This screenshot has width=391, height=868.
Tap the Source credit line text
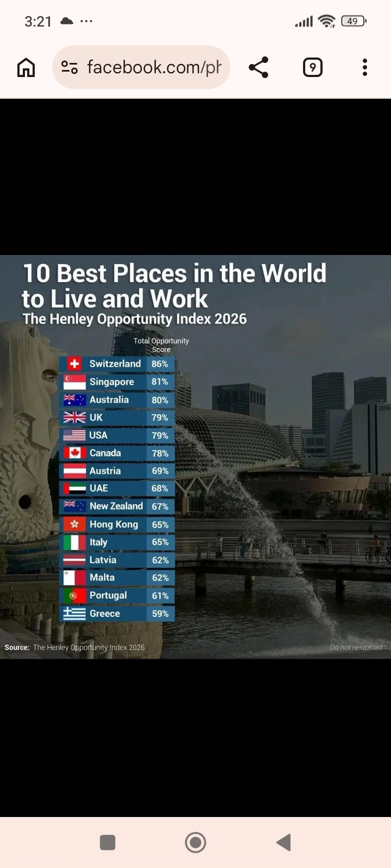pos(74,647)
